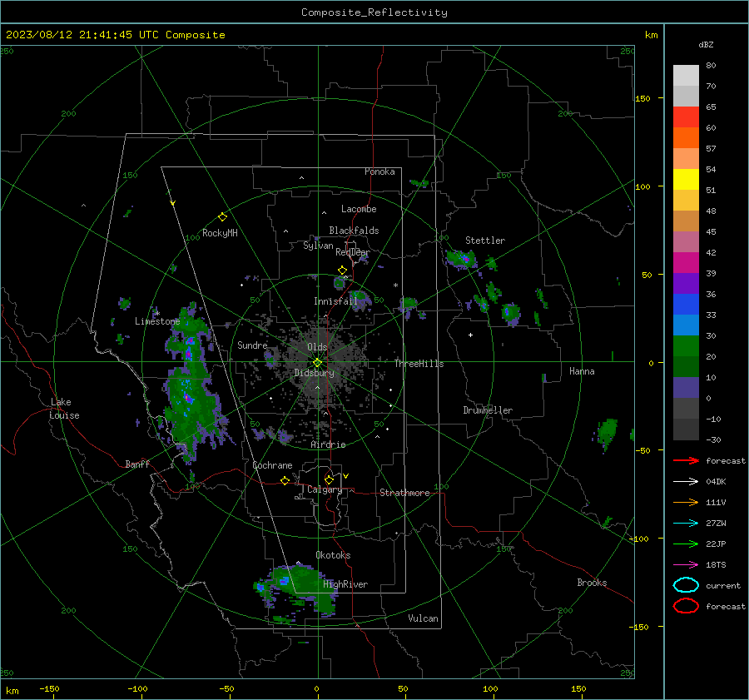Click the cyan 27ZW arrow legend icon
Viewport: 749px width, 700px height.
click(686, 524)
